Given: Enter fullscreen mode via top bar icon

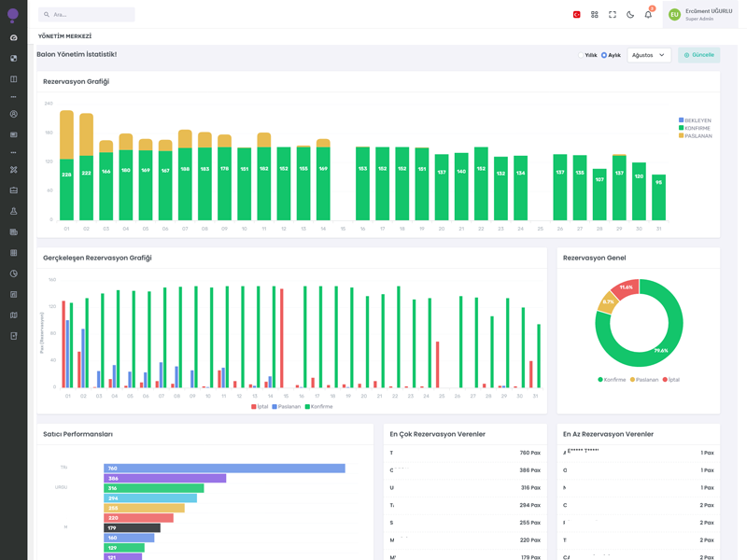Looking at the screenshot, I should 613,15.
